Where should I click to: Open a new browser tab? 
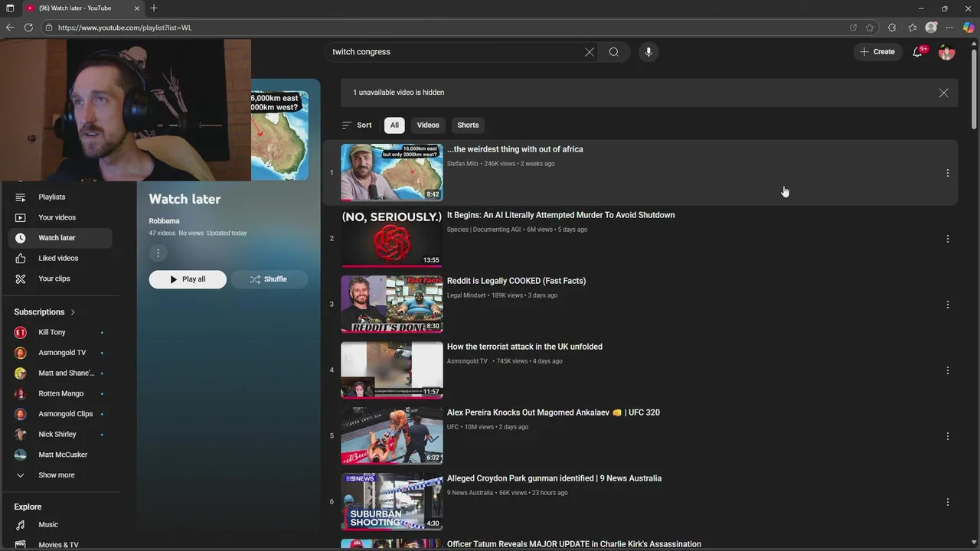(x=154, y=8)
